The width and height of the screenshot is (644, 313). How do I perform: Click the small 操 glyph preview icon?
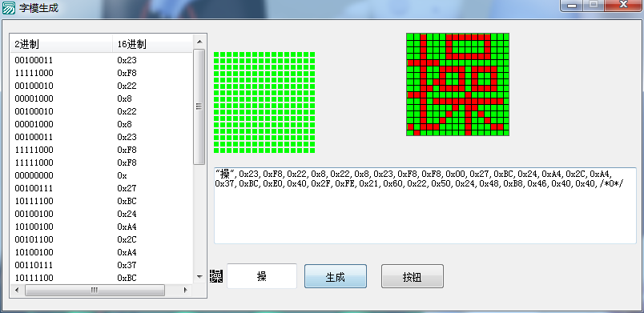pyautogui.click(x=216, y=276)
